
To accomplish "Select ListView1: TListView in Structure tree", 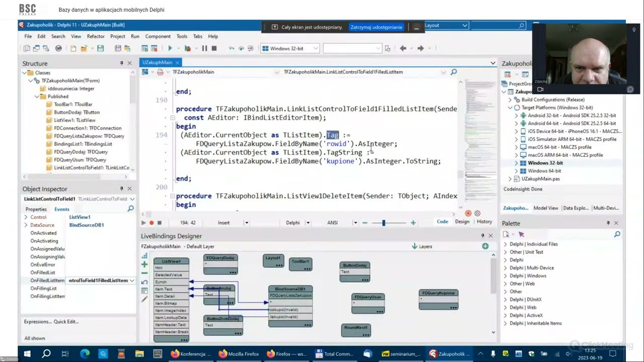I will 74,120.
